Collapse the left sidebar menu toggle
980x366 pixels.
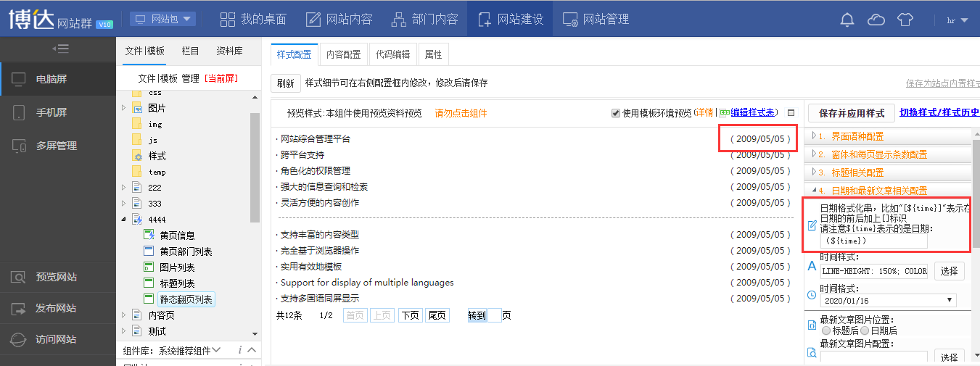(60, 49)
